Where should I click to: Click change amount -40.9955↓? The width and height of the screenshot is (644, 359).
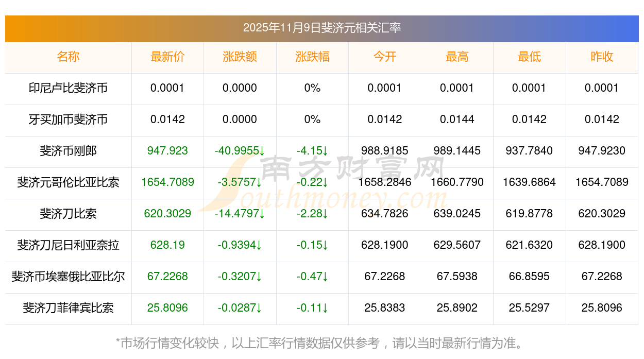pos(240,151)
